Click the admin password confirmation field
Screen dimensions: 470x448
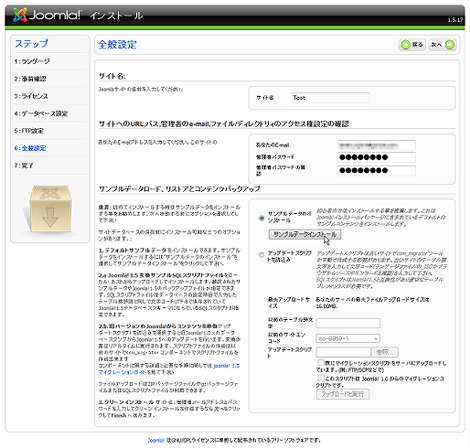pos(376,170)
